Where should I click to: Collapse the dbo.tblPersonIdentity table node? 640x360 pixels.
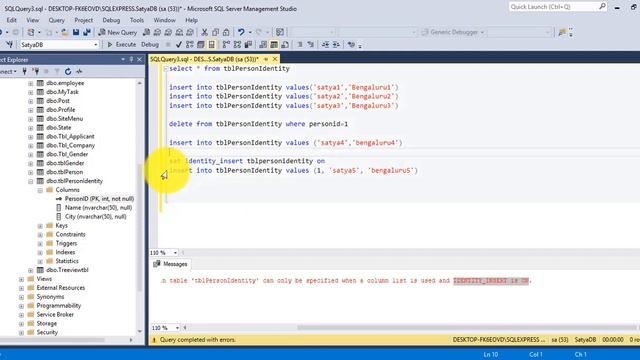[31, 181]
